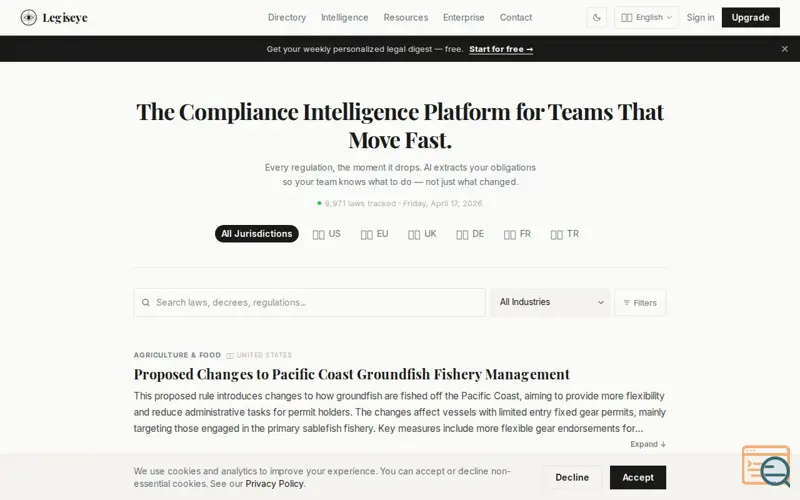Select the DE jurisdiction flag filter
Image resolution: width=800 pixels, height=500 pixels.
(470, 234)
